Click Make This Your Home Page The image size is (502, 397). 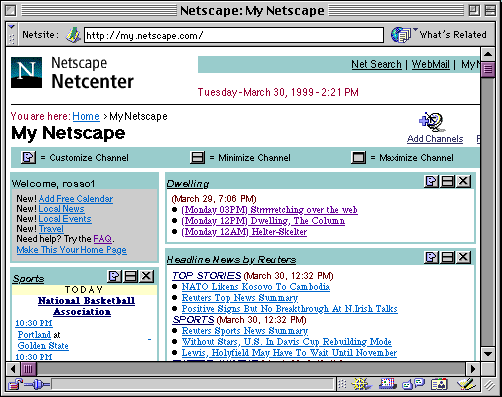coord(71,250)
